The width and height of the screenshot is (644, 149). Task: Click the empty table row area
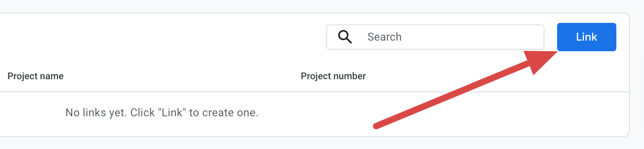coord(314,114)
